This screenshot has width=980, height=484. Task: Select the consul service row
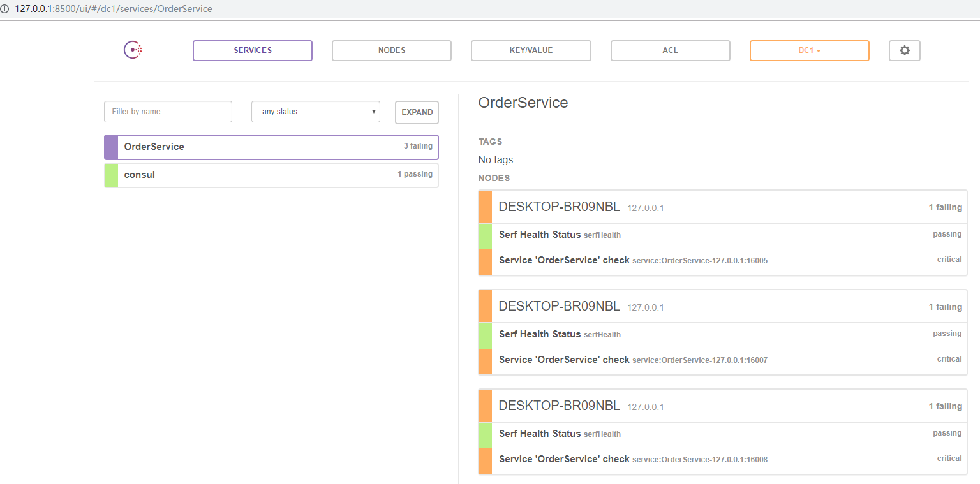tap(271, 175)
